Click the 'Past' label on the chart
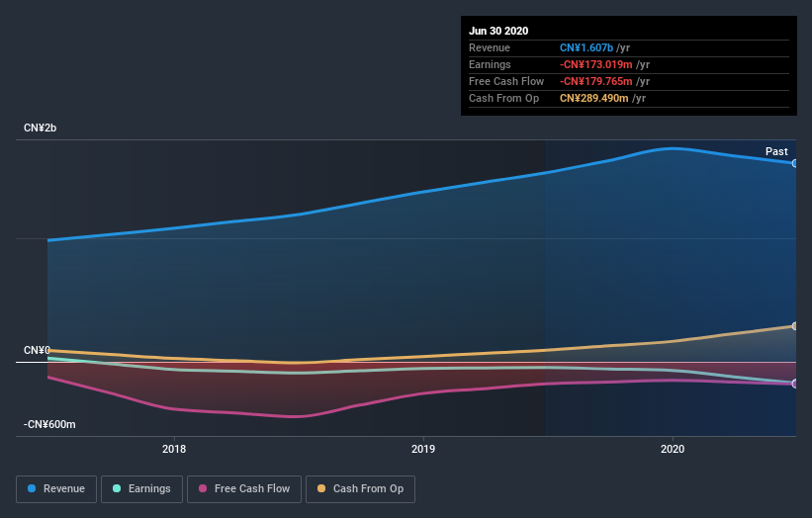The width and height of the screenshot is (812, 518). pos(776,151)
